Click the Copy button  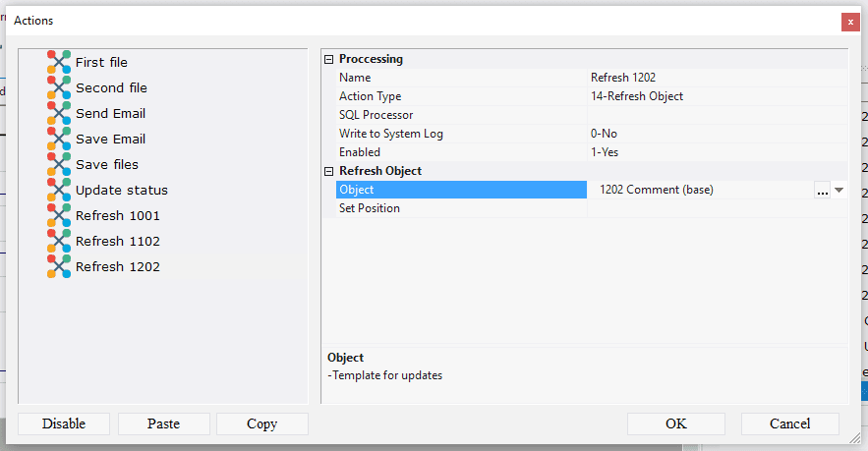point(261,423)
